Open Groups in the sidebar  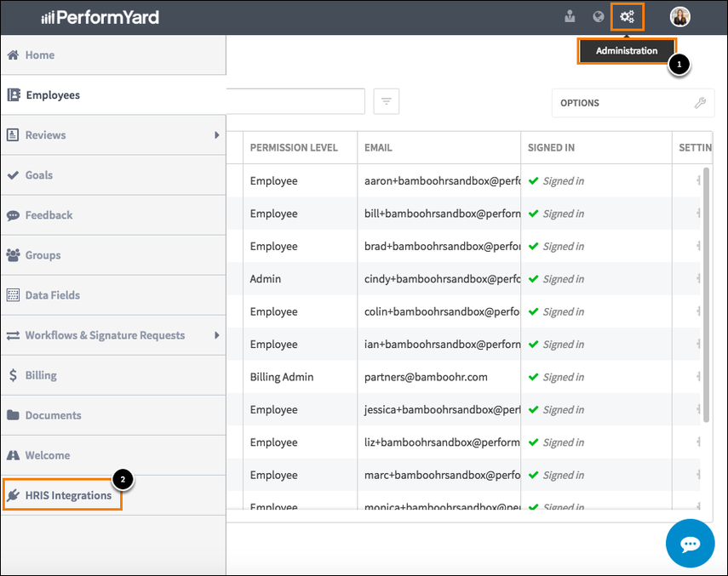point(113,255)
